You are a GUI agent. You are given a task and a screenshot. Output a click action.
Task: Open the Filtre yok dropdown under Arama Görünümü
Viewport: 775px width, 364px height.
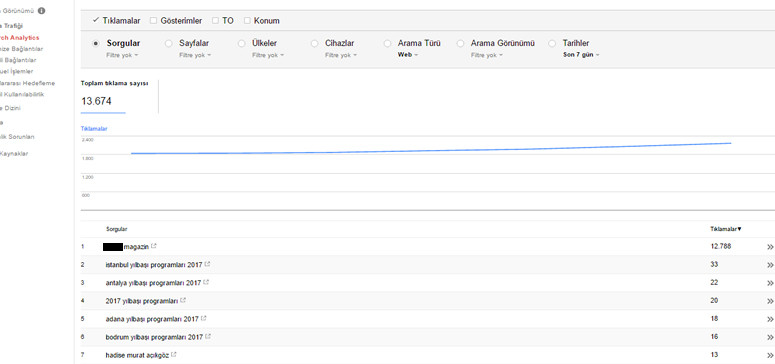487,55
